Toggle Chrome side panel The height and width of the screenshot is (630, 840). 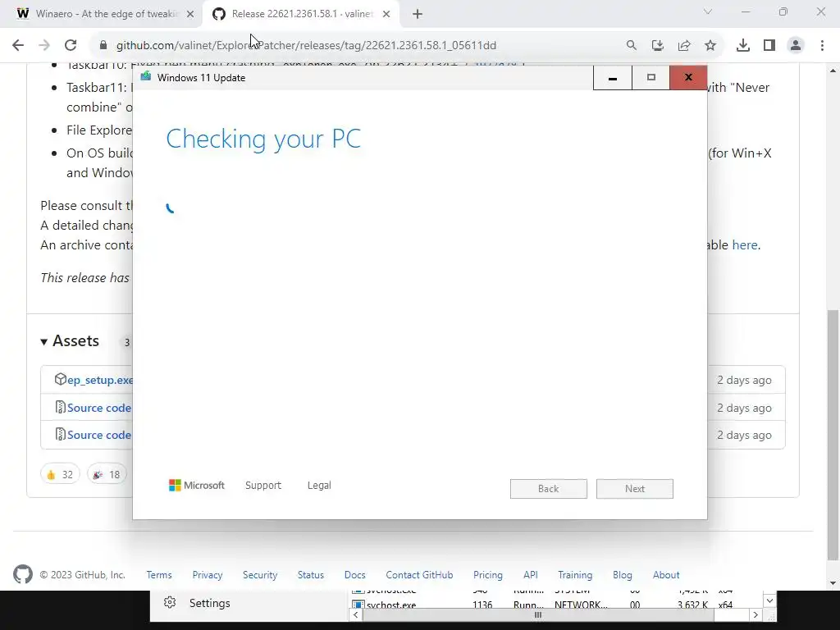click(769, 46)
